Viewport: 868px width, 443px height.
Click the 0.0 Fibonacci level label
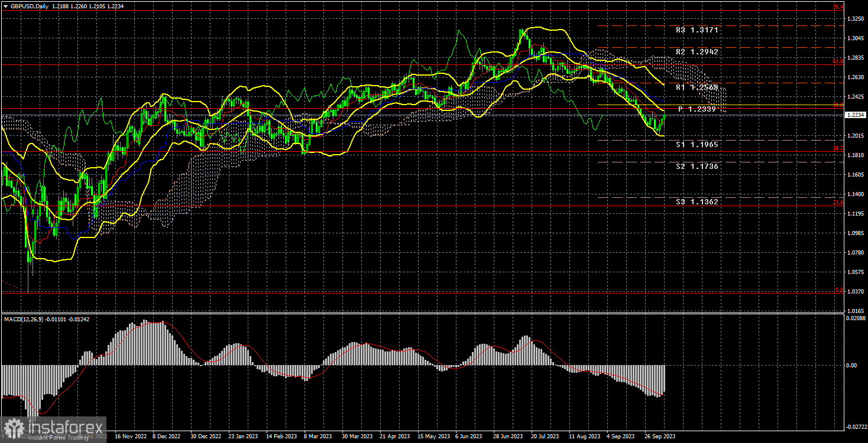[x=838, y=290]
